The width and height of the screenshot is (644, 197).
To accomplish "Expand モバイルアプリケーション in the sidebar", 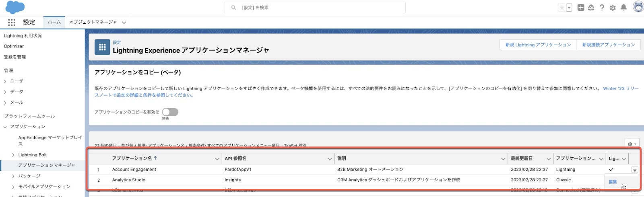I will coord(13,187).
